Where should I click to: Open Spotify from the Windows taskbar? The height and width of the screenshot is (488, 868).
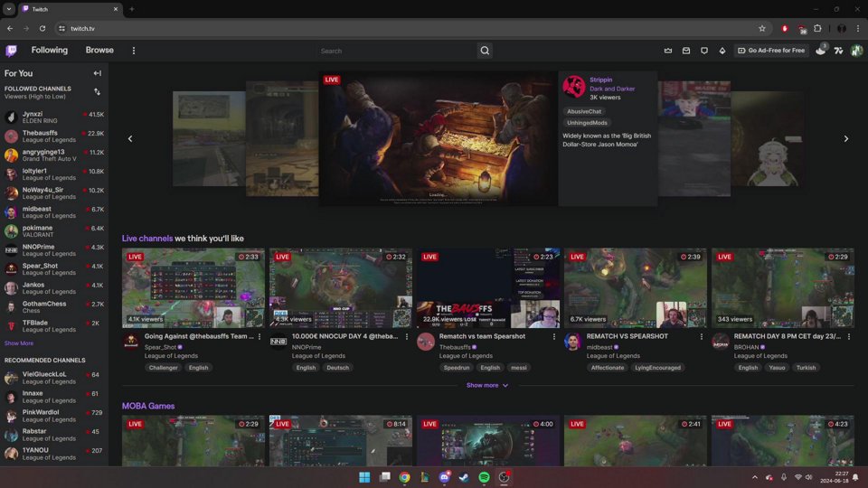484,477
